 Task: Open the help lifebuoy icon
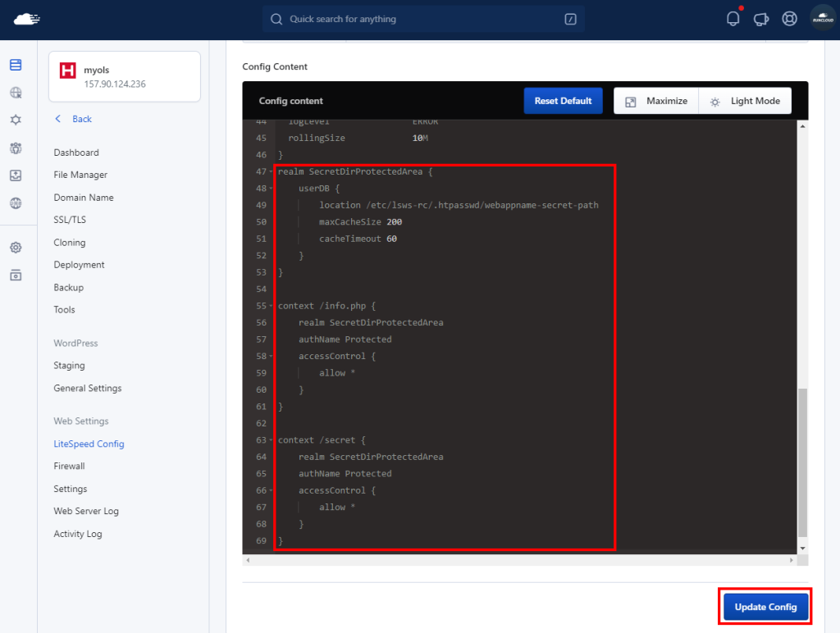pyautogui.click(x=789, y=19)
